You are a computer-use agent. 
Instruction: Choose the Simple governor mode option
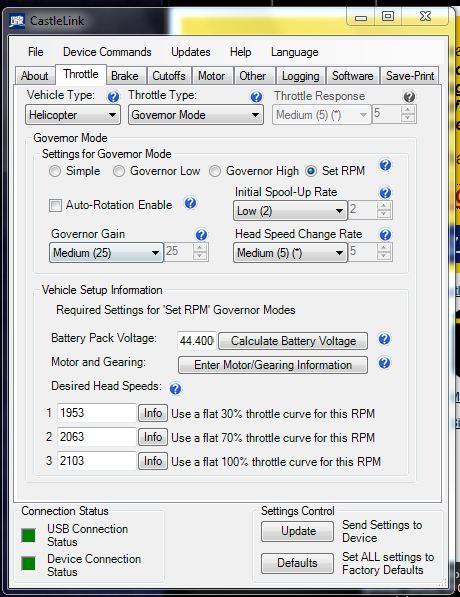(x=55, y=171)
